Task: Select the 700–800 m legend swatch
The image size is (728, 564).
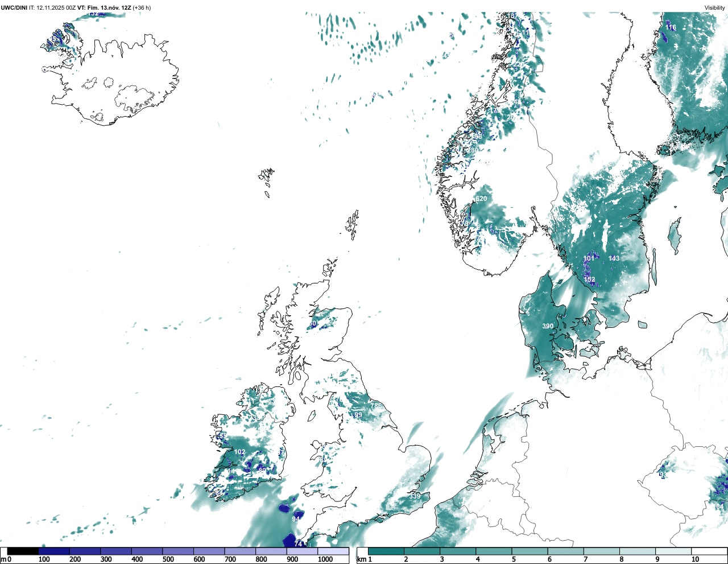Action: [x=240, y=551]
